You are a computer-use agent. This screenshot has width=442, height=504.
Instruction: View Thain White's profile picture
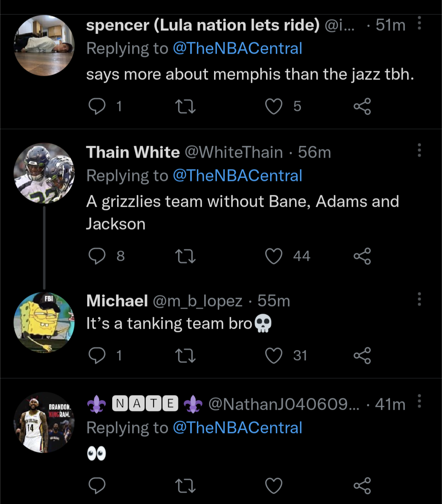44,173
